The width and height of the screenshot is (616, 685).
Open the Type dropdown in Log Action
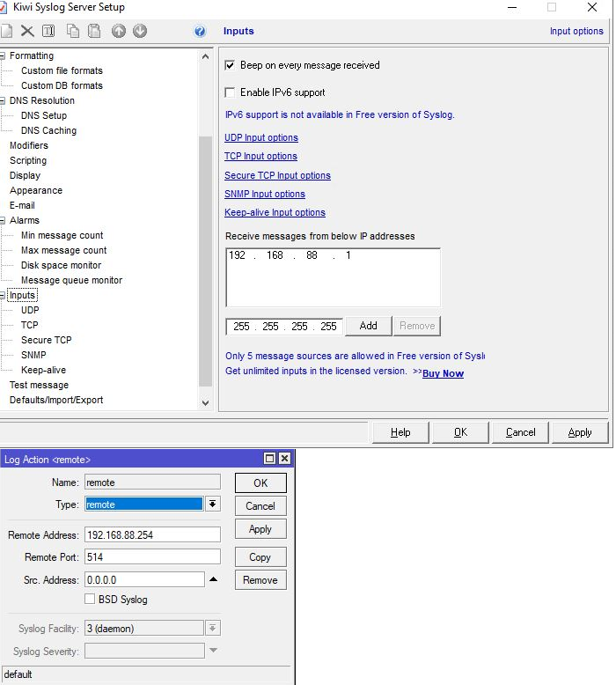[x=213, y=505]
